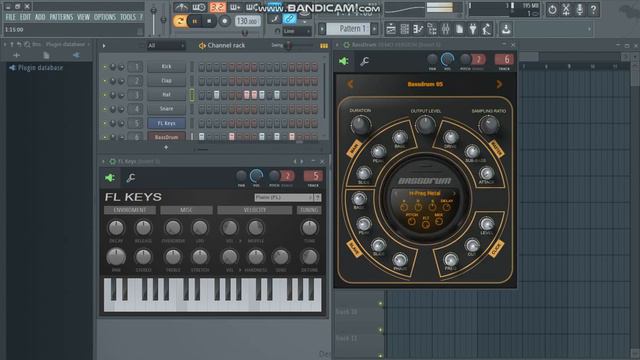Mute the Hat channel green LED
Image resolution: width=640 pixels, height=360 pixels.
[x=105, y=95]
